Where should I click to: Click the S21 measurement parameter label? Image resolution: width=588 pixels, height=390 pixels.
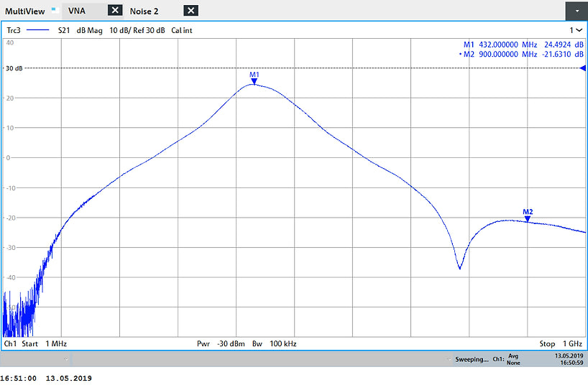coord(63,31)
